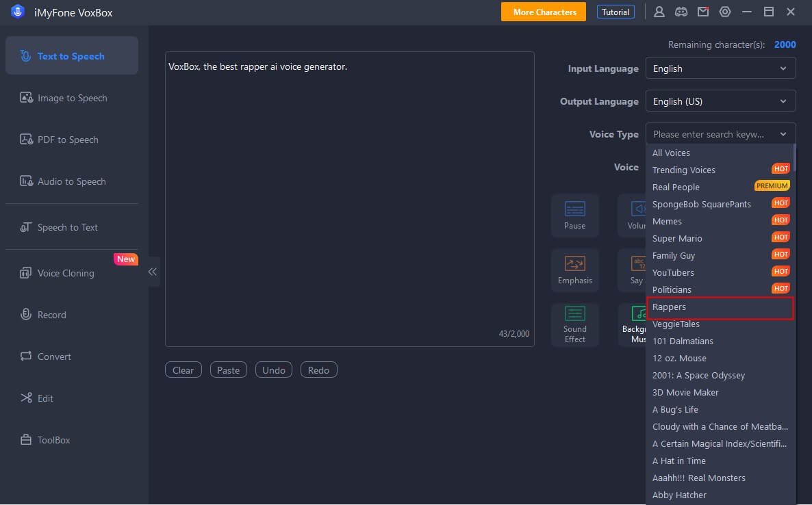
Task: Click the iMyFone VoxBox logo icon
Action: tap(18, 12)
